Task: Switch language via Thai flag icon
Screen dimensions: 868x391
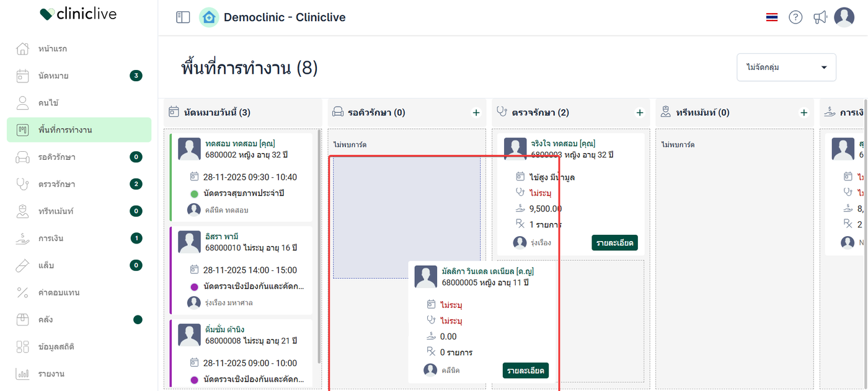Action: (771, 17)
